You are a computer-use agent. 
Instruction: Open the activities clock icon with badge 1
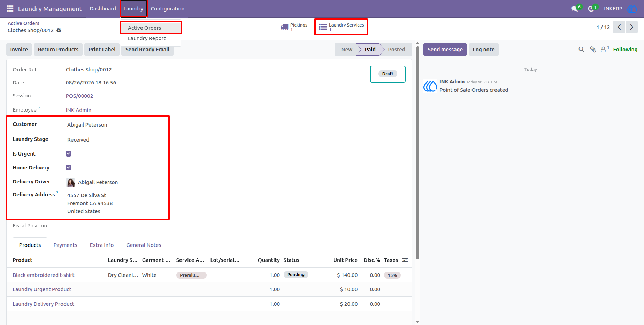coord(592,8)
